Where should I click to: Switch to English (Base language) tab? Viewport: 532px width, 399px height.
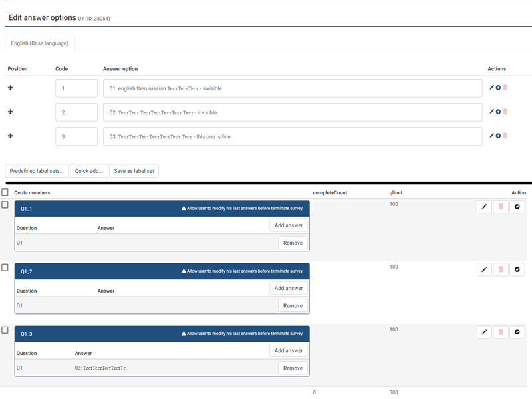(x=40, y=43)
